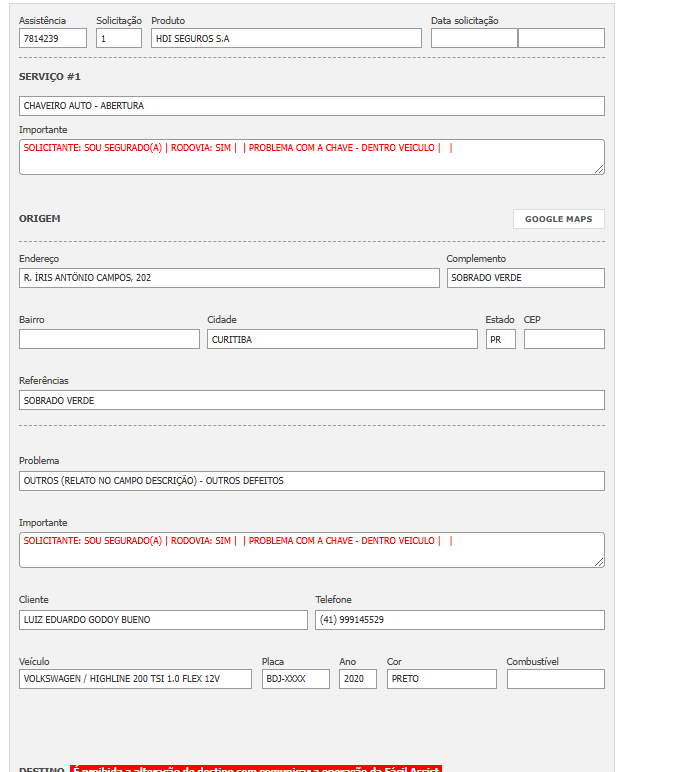Click the Importante text area under Serviço #1
The height and width of the screenshot is (772, 680).
coord(311,157)
